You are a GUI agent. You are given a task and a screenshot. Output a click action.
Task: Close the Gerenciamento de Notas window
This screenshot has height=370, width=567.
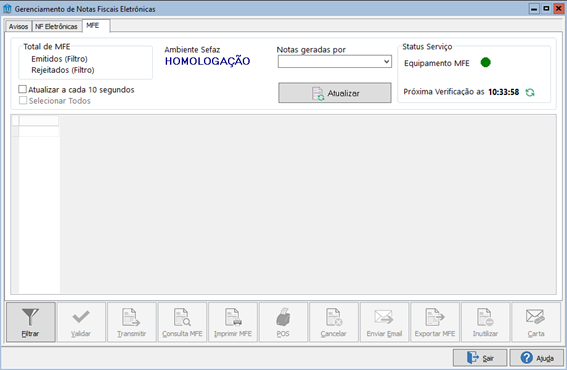558,8
